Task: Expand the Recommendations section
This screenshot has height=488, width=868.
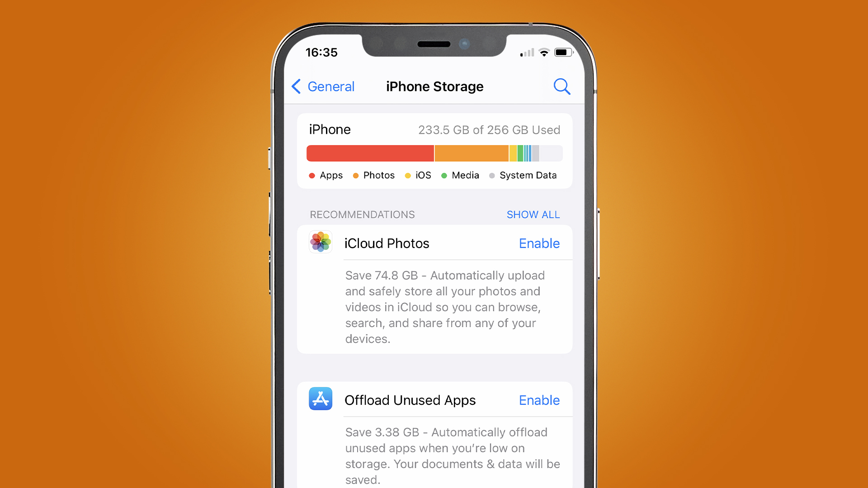Action: pos(533,215)
